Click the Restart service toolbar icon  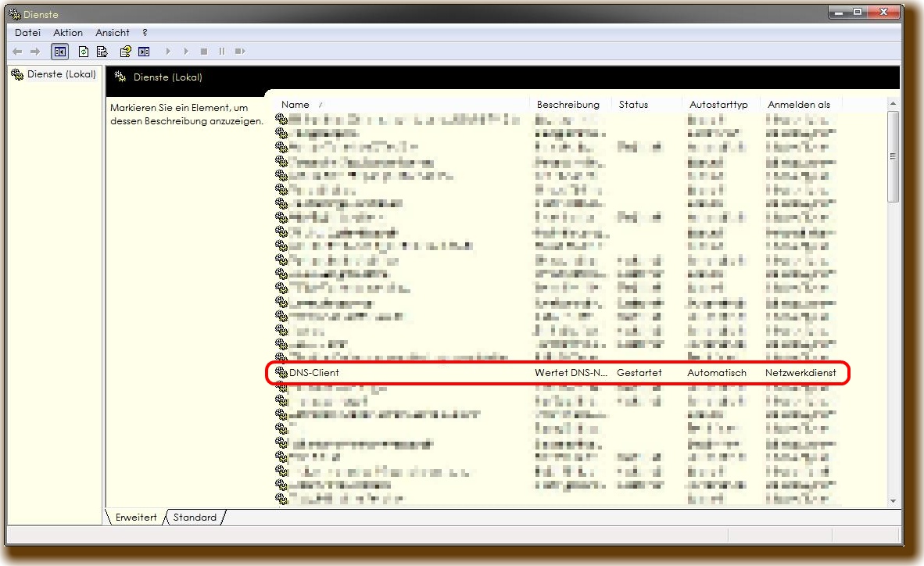point(240,52)
